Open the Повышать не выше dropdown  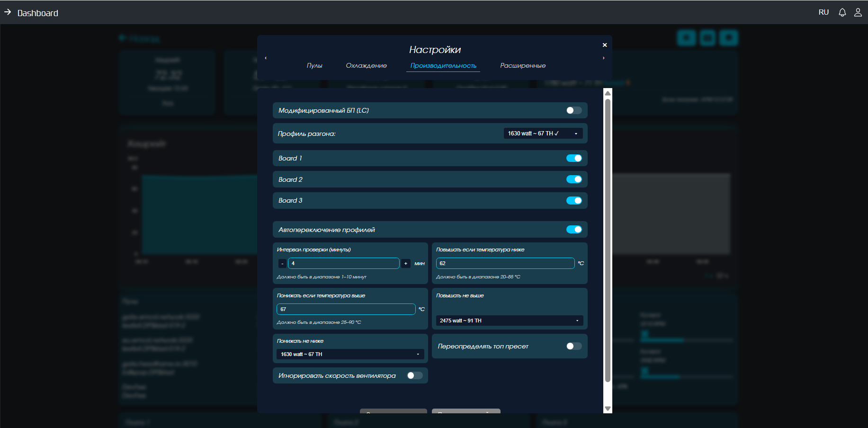coord(510,321)
